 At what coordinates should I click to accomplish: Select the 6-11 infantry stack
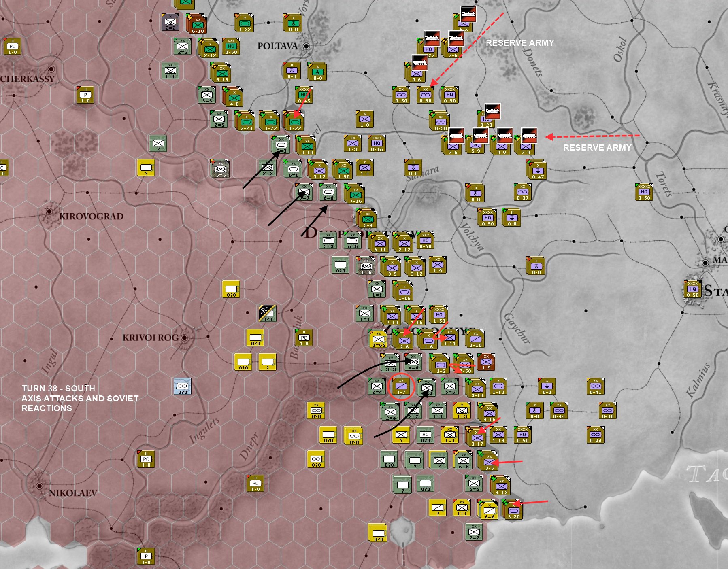[x=379, y=243]
